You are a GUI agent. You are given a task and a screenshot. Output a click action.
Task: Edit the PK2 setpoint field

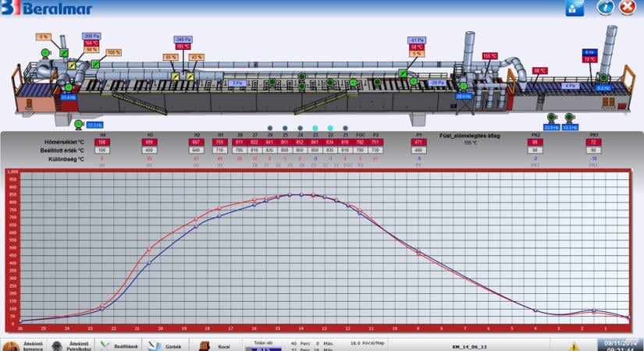pyautogui.click(x=535, y=151)
